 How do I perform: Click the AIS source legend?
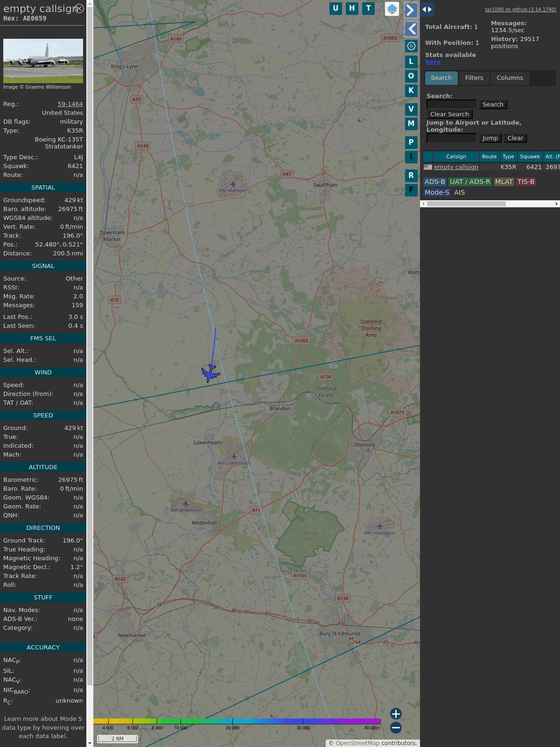[460, 193]
